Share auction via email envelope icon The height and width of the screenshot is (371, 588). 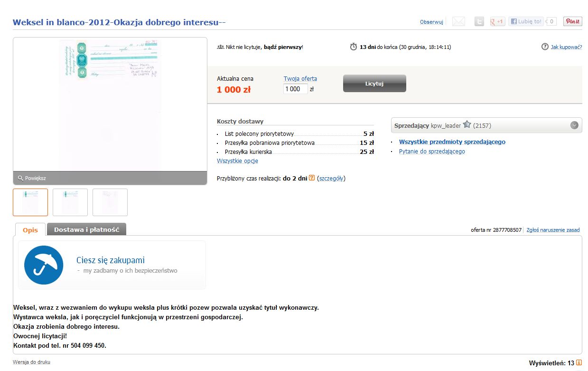pyautogui.click(x=458, y=21)
